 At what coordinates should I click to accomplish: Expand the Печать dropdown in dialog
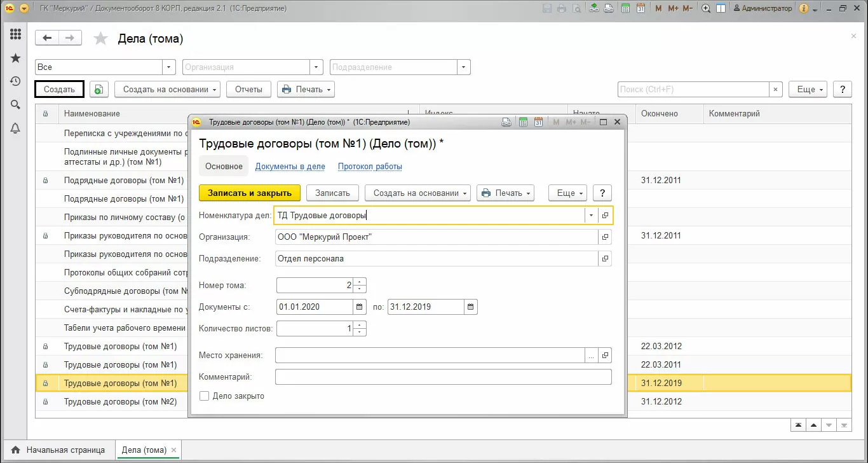[505, 193]
